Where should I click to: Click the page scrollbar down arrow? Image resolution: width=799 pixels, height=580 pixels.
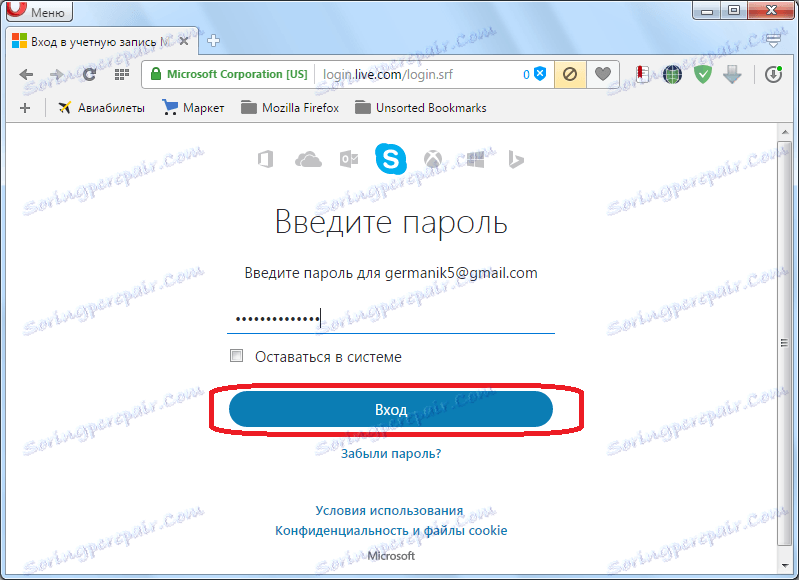(785, 566)
